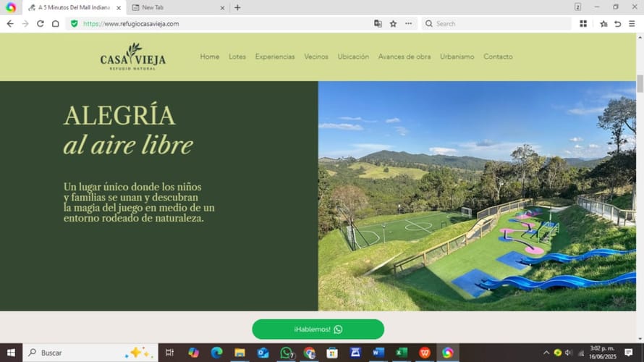Open Copilot from the taskbar
This screenshot has width=644, height=362.
click(193, 353)
